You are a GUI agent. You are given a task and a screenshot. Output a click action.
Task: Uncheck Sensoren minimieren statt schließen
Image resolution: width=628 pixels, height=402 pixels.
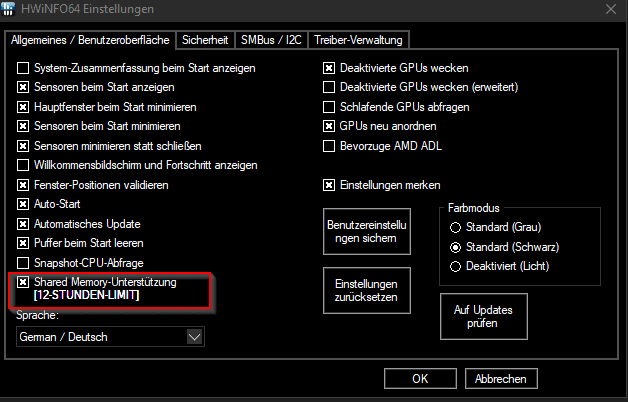(x=23, y=146)
